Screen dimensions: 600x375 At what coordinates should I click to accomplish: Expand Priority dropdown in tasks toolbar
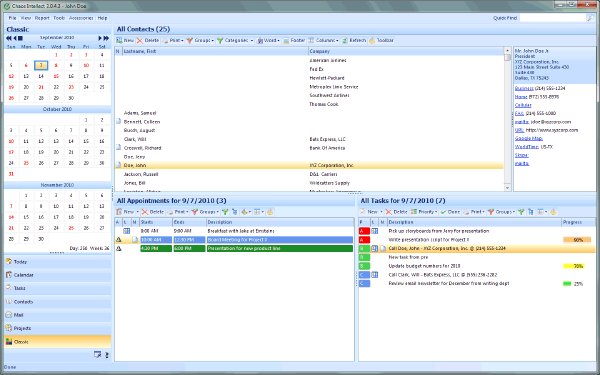coord(424,212)
